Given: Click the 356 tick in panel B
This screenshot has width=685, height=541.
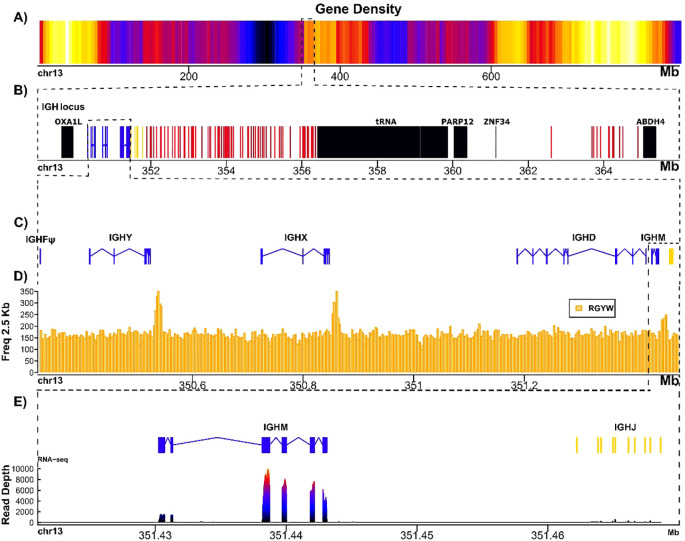Looking at the screenshot, I should (x=302, y=171).
